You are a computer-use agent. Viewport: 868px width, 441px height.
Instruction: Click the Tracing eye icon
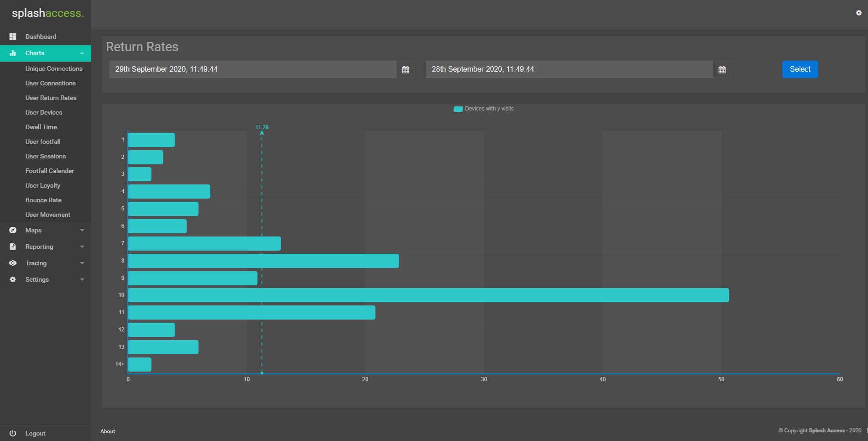(x=13, y=263)
